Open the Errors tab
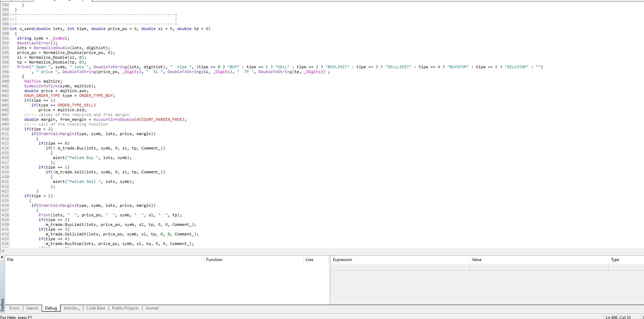This screenshot has height=319, width=644. point(14,308)
